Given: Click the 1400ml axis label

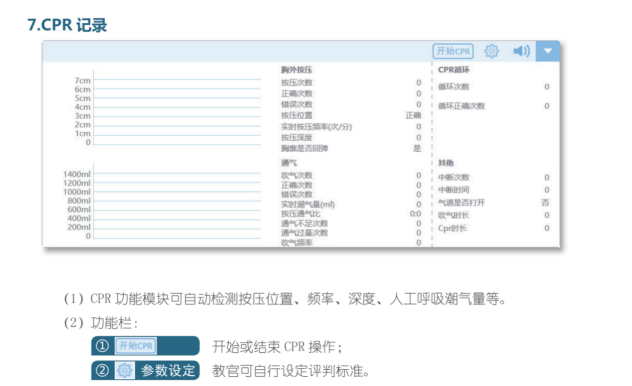Looking at the screenshot, I should point(77,174).
